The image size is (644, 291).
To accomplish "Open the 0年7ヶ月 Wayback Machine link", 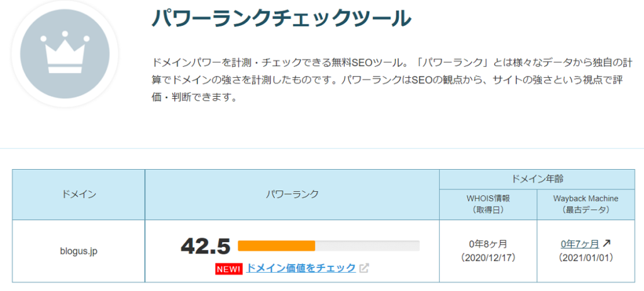I will (579, 244).
